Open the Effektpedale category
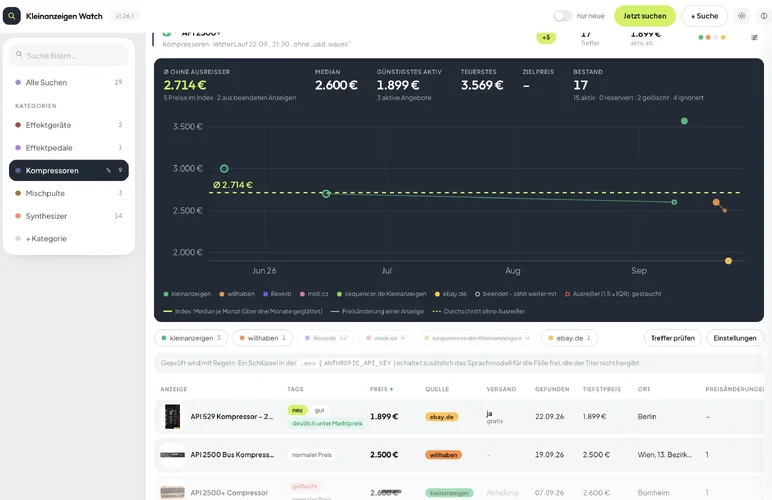 point(69,148)
